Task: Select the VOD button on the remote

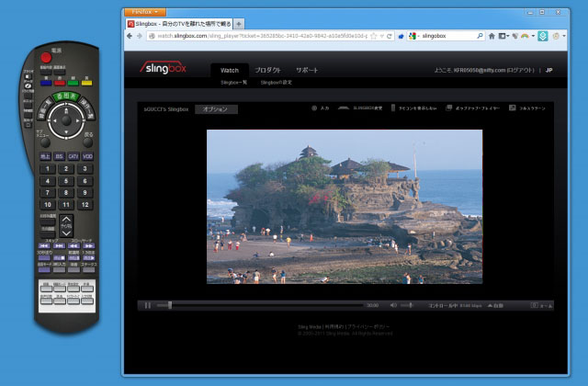Action: [88, 156]
